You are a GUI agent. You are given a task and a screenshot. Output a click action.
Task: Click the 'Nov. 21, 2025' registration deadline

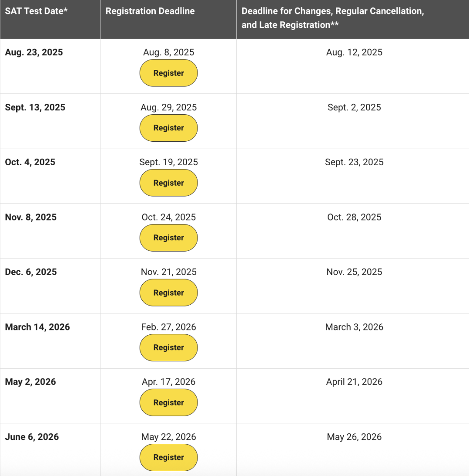[x=168, y=272]
